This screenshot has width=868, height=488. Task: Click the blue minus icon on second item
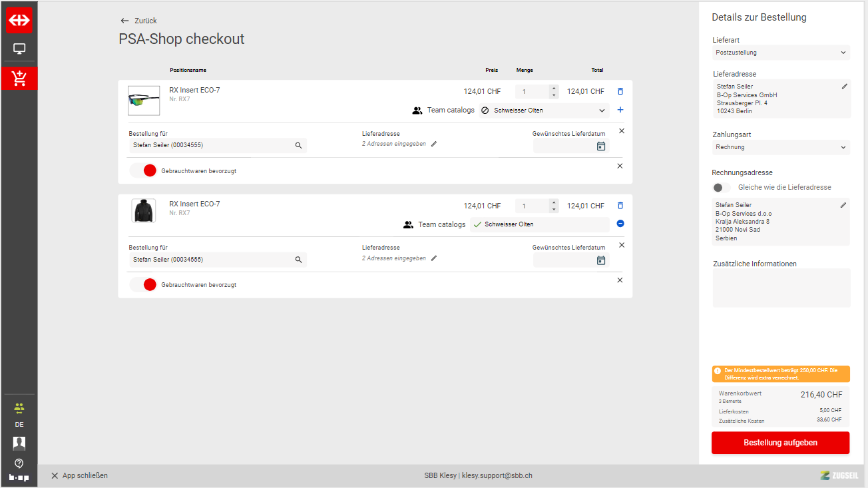(x=620, y=224)
